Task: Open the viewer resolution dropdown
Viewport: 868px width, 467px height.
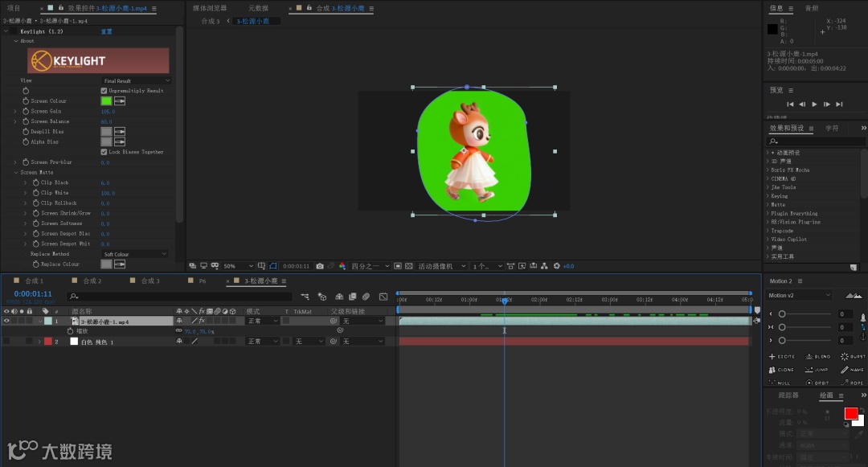Action: tap(371, 266)
